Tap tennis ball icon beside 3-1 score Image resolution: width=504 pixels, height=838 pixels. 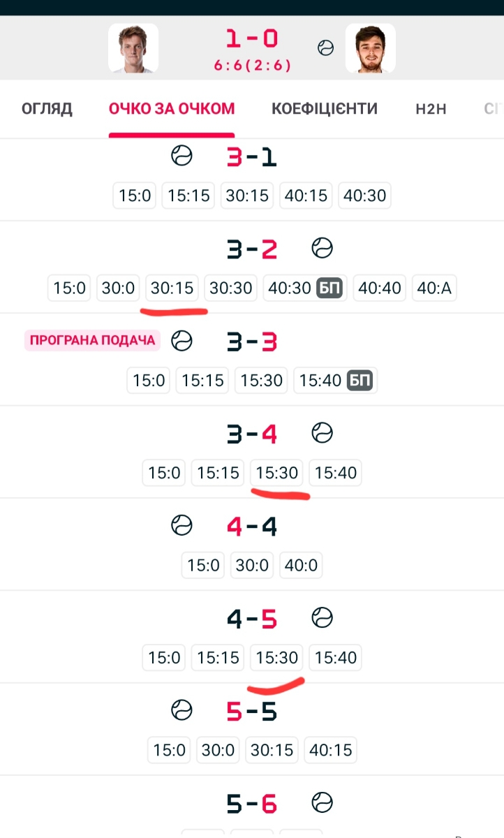click(x=181, y=156)
